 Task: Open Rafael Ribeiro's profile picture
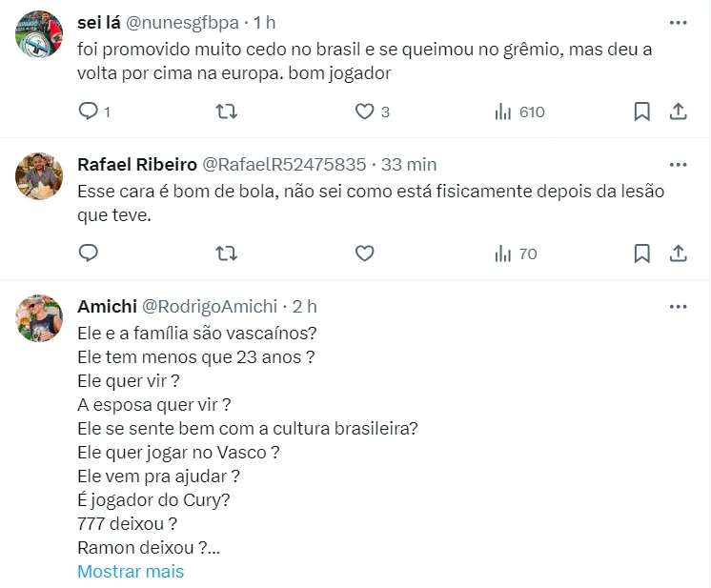pos(40,176)
